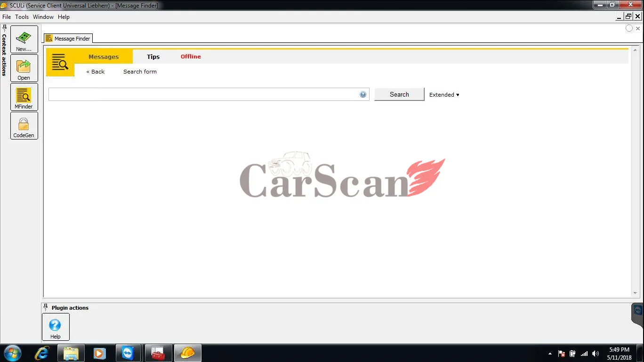Click the taskbar clock showing 5:49 PM
The width and height of the screenshot is (644, 362).
coord(619,350)
